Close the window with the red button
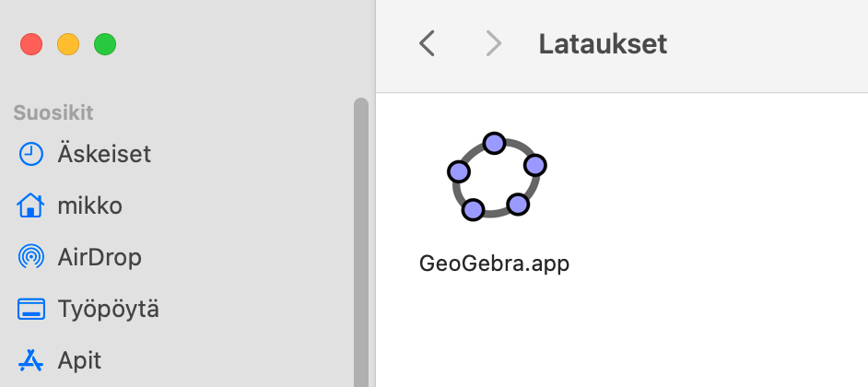 [31, 43]
